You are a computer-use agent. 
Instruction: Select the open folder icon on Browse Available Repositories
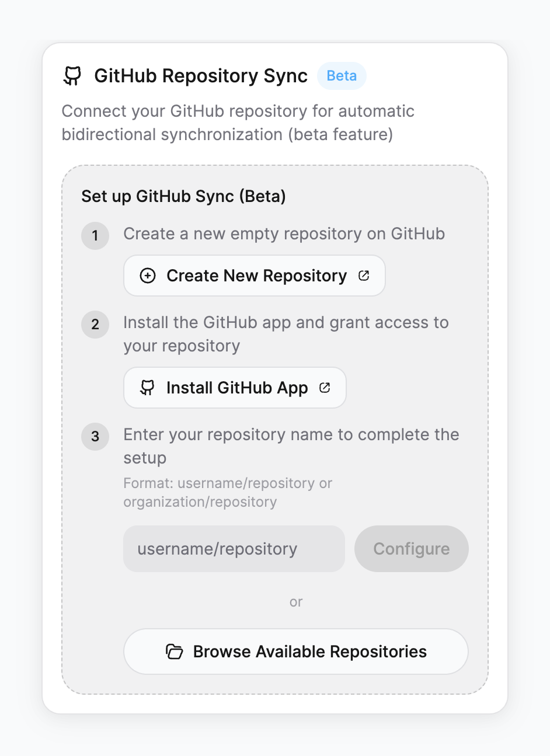point(175,652)
